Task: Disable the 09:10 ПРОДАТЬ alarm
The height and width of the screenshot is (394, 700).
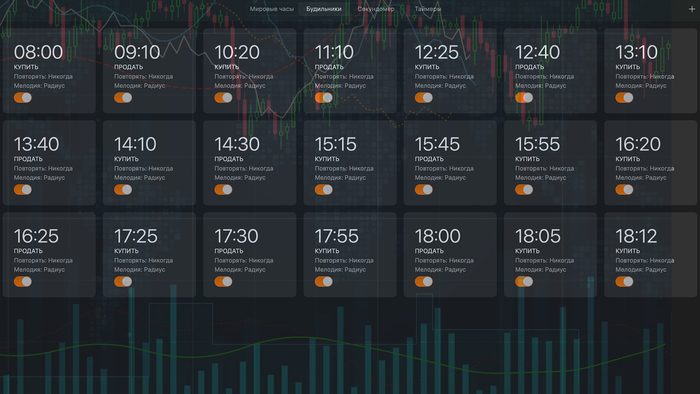Action: click(123, 98)
